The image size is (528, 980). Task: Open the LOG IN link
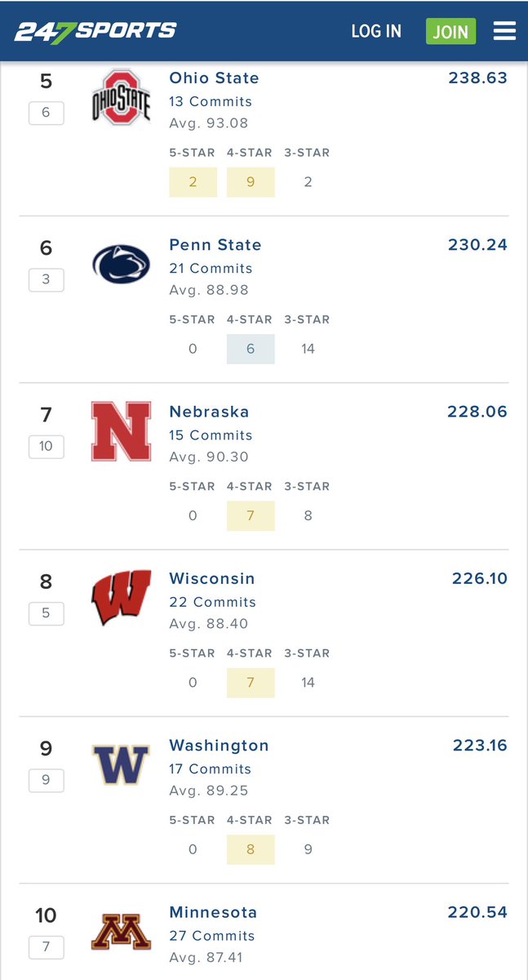pyautogui.click(x=376, y=31)
